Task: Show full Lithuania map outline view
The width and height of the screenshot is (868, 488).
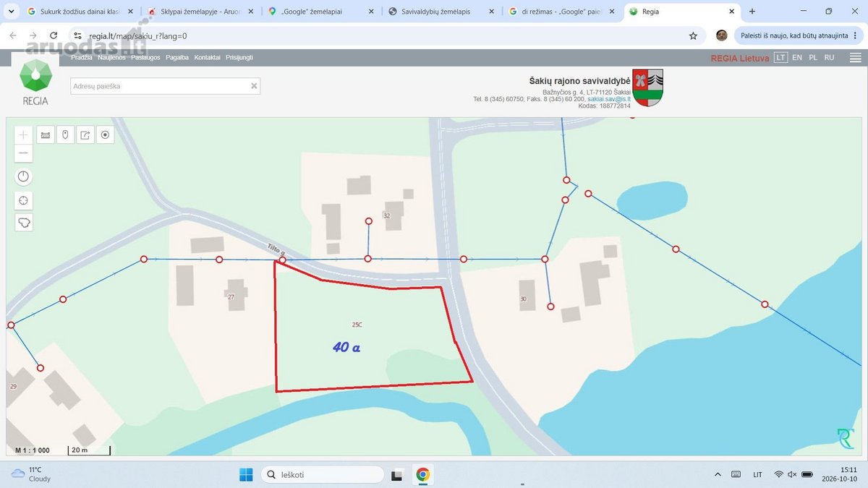Action: point(24,223)
